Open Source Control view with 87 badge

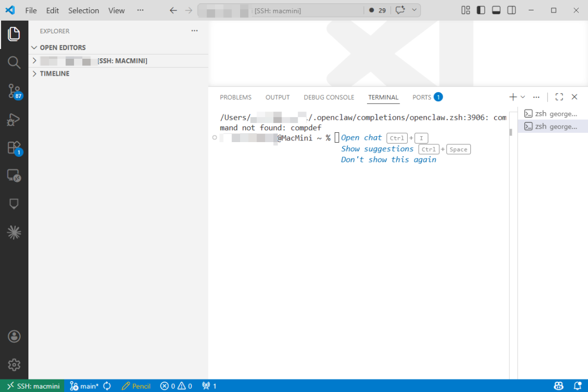(x=14, y=91)
